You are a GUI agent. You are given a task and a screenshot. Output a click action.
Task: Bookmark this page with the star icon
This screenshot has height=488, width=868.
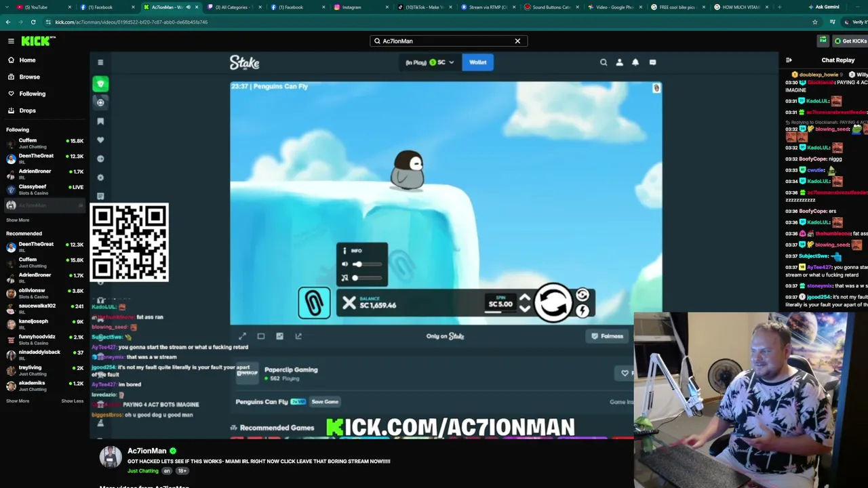tap(815, 22)
